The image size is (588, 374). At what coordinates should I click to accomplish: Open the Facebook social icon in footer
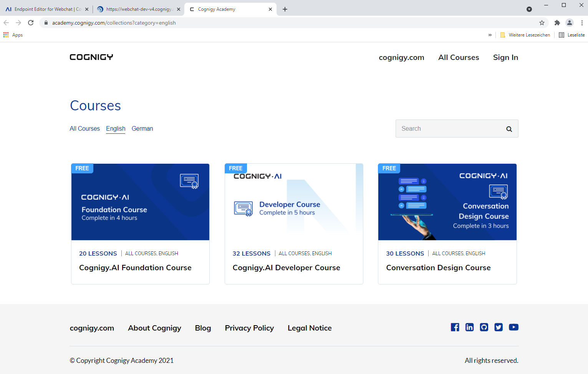[x=455, y=327]
